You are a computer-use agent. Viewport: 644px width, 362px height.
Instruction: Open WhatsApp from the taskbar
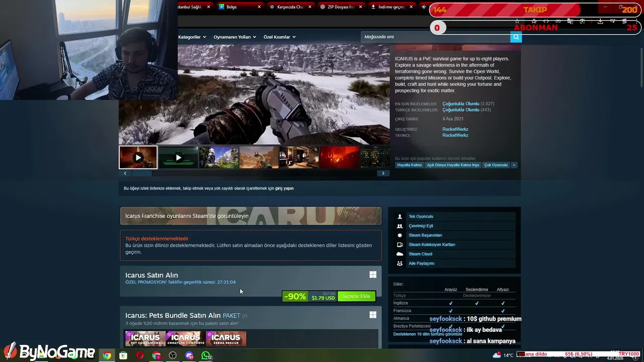206,355
